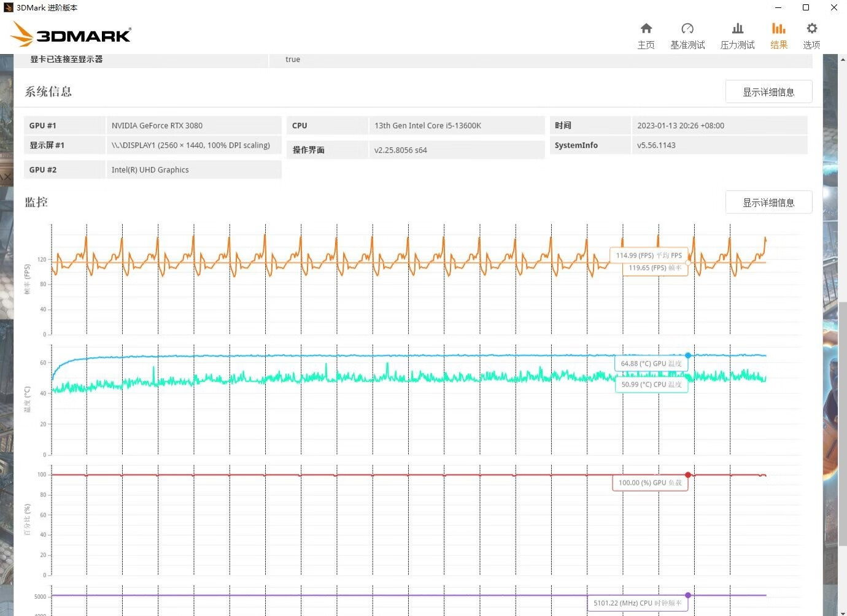847x616 pixels.
Task: Click the SystemInfo label cell
Action: [x=590, y=145]
